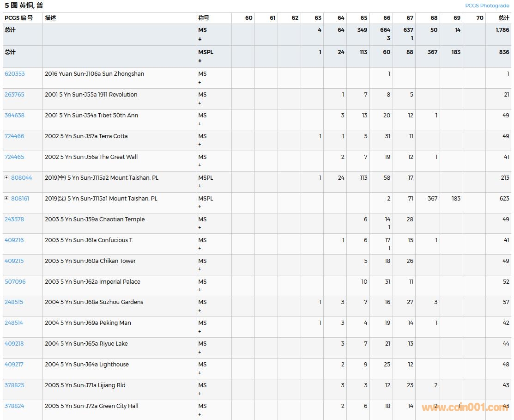514x420 pixels.
Task: Expand the 808161 Mount Taishan row
Action: [x=6, y=199]
